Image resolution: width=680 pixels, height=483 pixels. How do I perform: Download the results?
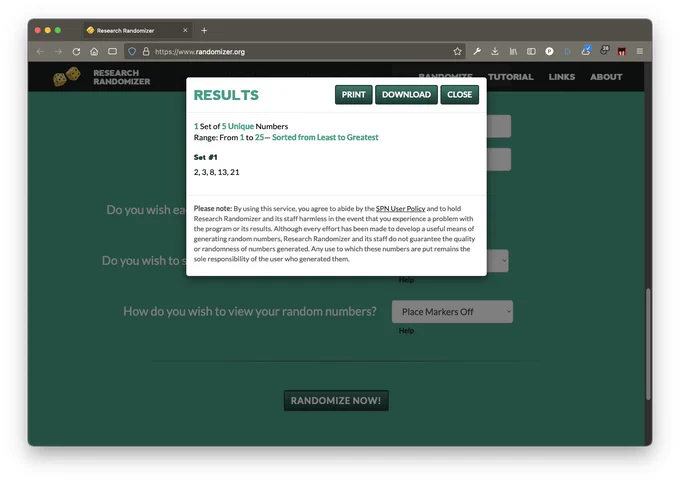pos(406,95)
